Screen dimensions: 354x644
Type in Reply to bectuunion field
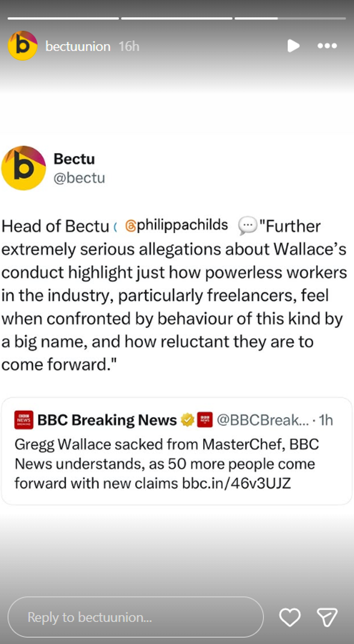135,617
